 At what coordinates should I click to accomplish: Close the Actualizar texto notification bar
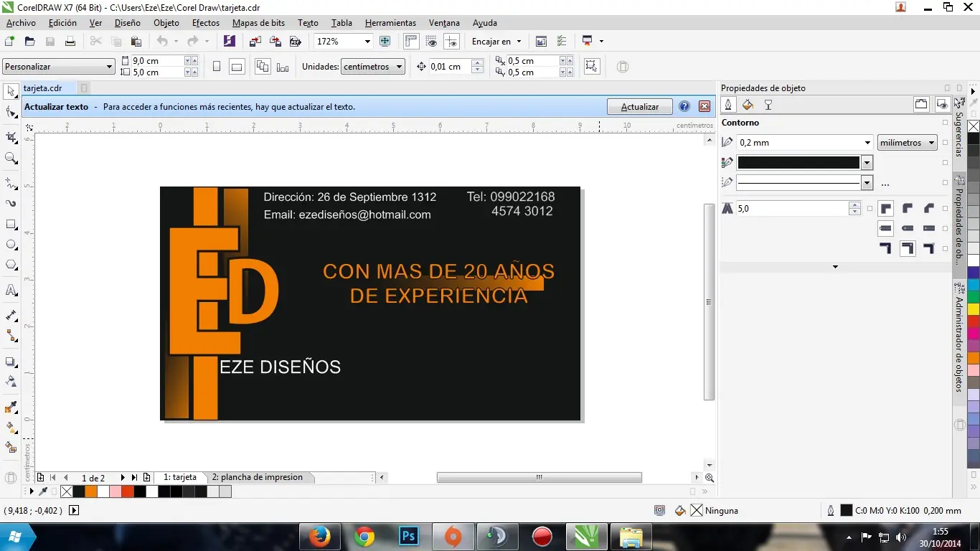[x=705, y=106]
